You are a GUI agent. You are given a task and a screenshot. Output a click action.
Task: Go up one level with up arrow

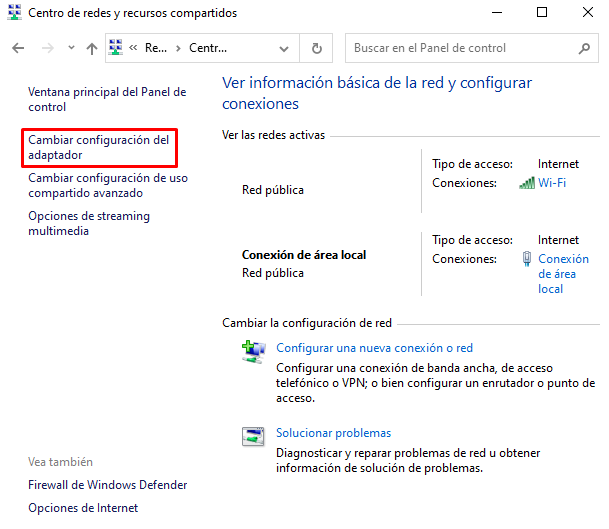92,49
